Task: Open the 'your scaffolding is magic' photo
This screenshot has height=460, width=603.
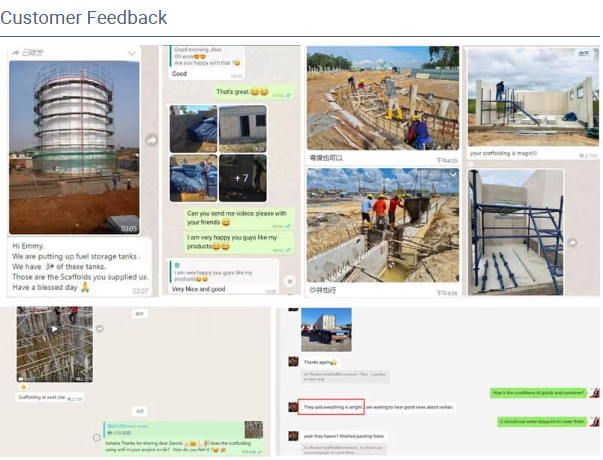Action: (533, 97)
